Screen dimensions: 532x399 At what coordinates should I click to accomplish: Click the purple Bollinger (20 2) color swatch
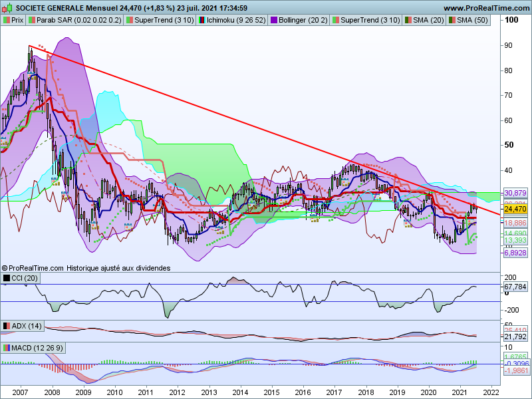point(273,20)
